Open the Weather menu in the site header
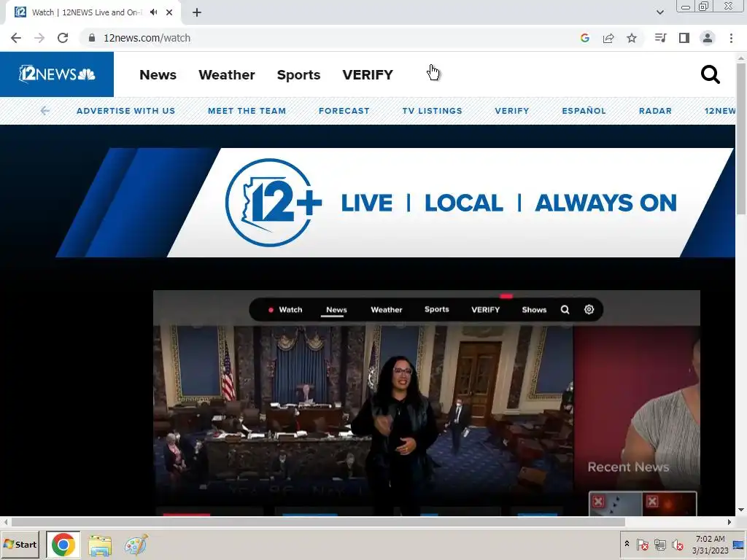Viewport: 747px width, 560px height. [x=227, y=75]
